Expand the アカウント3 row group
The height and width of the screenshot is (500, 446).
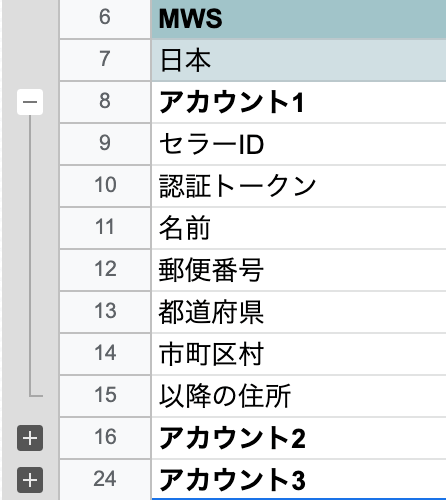[30, 480]
